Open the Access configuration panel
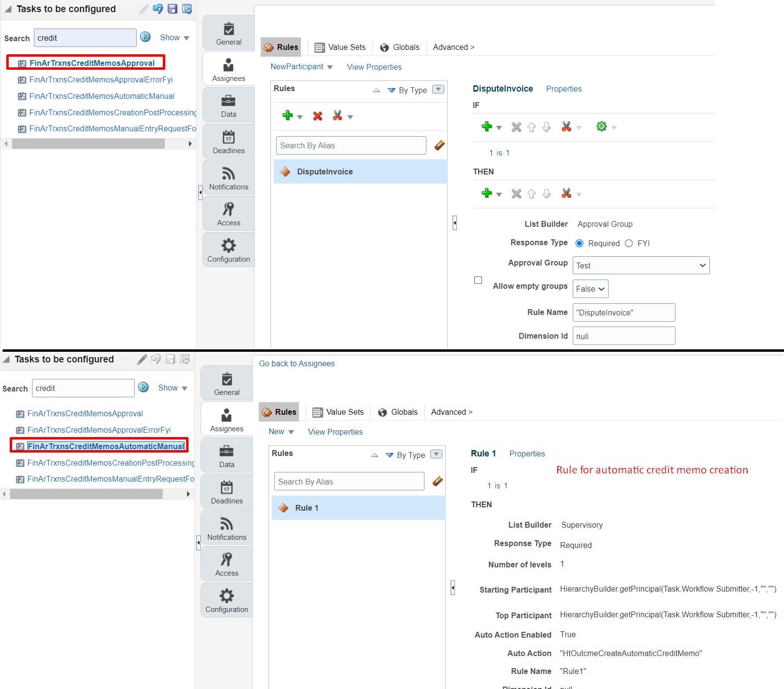The image size is (784, 689). (x=228, y=213)
